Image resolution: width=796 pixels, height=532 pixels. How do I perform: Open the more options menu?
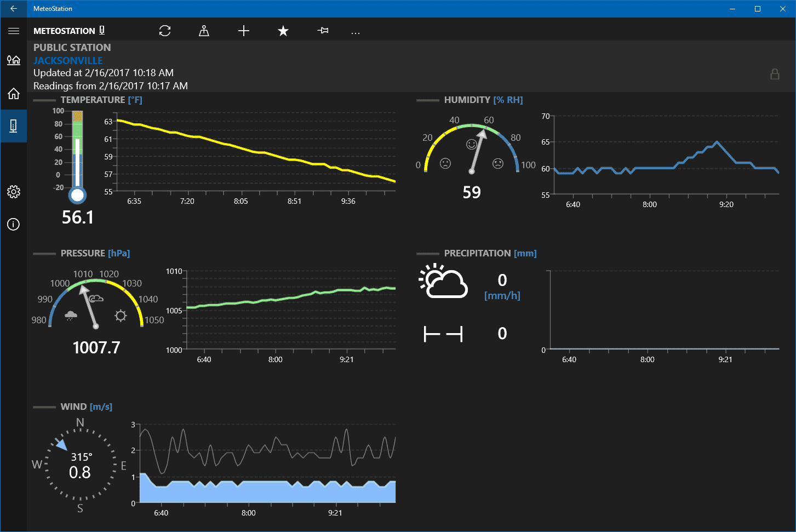pyautogui.click(x=356, y=32)
